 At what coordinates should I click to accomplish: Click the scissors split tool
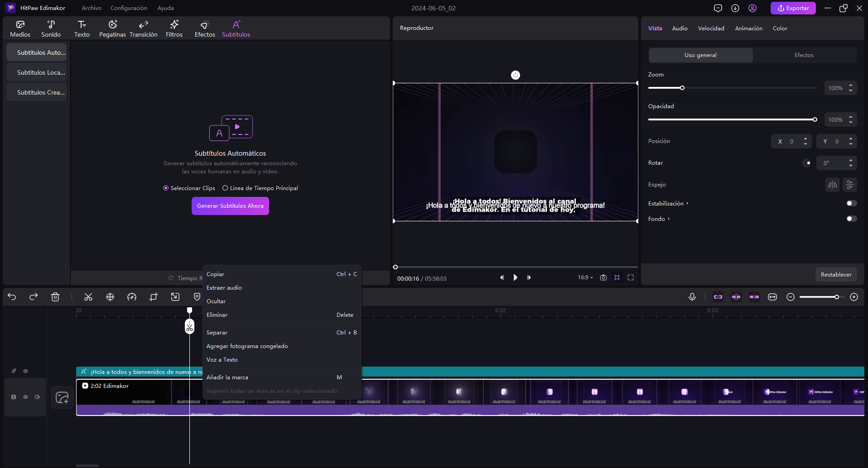click(x=88, y=297)
